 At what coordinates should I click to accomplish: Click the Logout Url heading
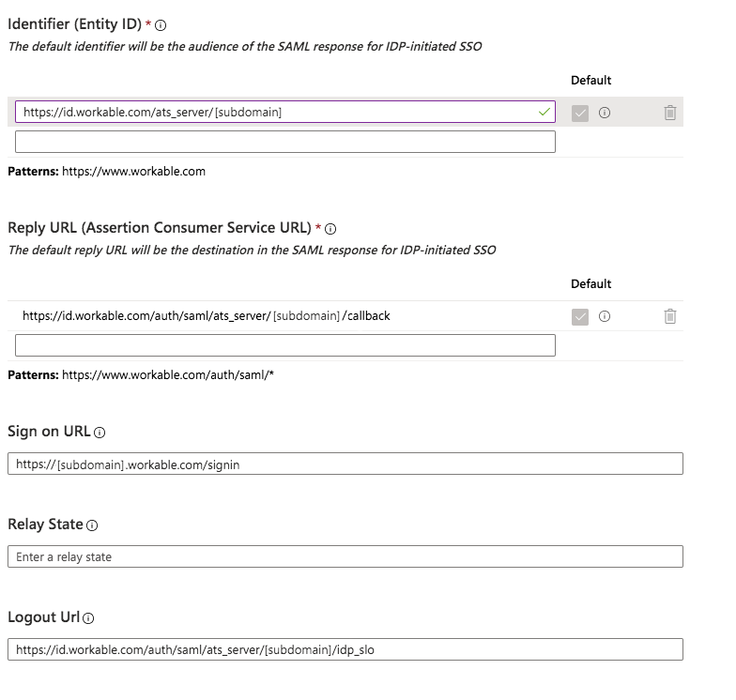click(43, 617)
